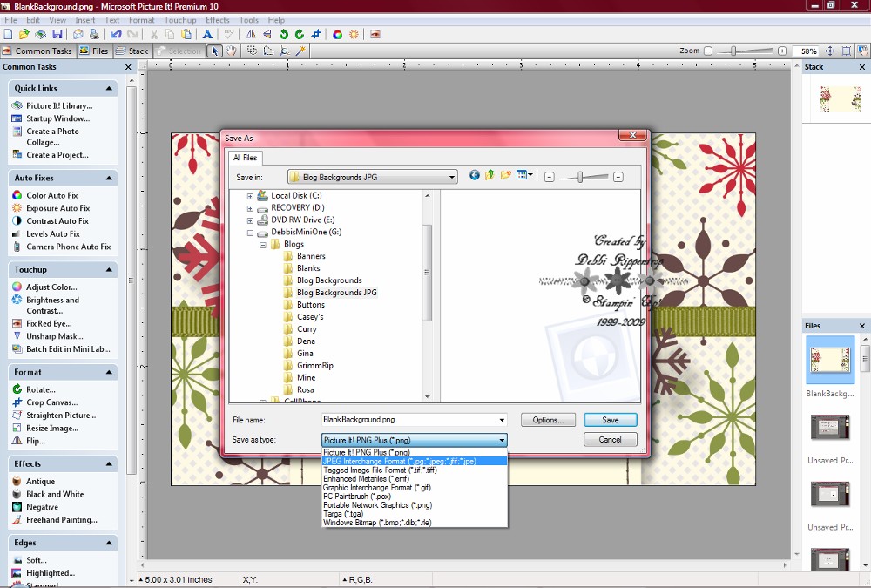871x588 pixels.
Task: Toggle the Stack pane toolbar button
Action: tap(132, 51)
